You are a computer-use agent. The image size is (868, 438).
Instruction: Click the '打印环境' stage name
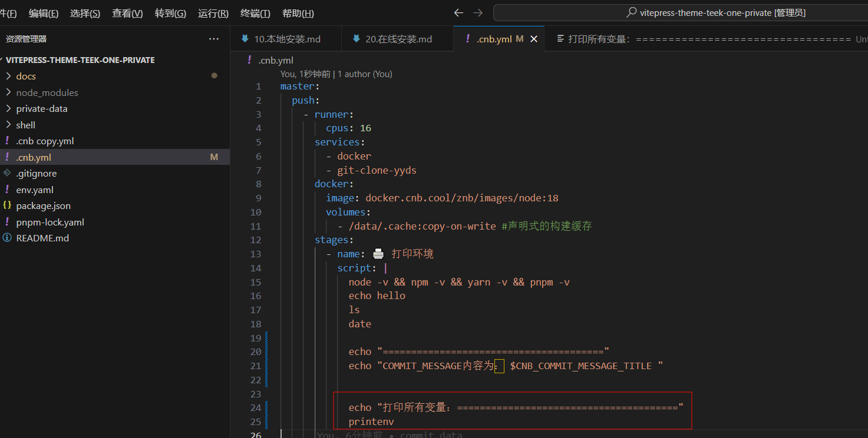(412, 254)
